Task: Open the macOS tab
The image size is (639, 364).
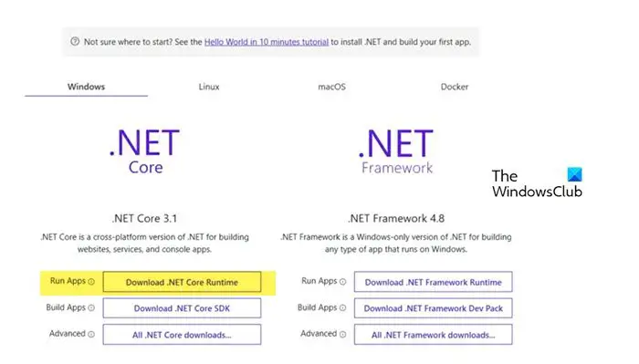Action: point(331,87)
